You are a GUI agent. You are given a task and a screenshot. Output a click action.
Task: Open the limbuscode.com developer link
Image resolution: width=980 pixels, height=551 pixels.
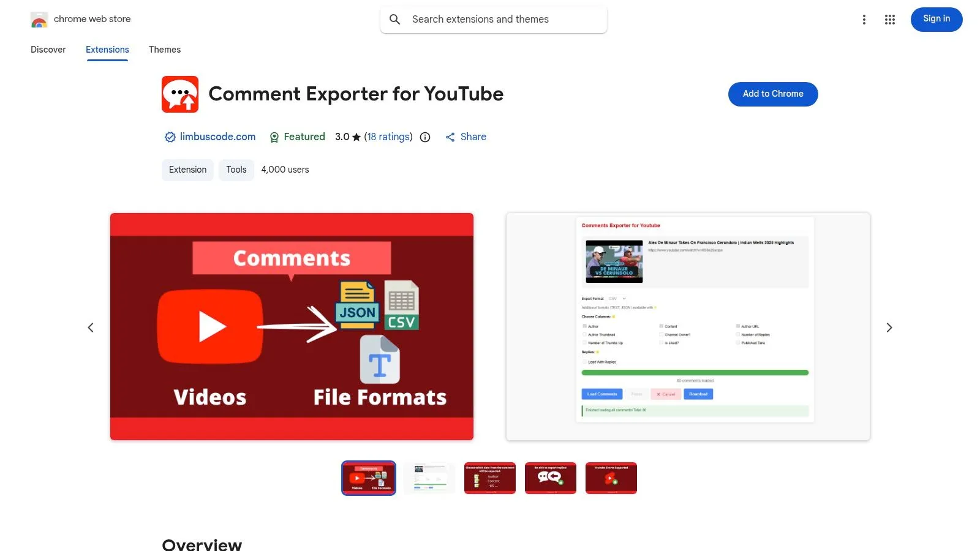(x=217, y=137)
